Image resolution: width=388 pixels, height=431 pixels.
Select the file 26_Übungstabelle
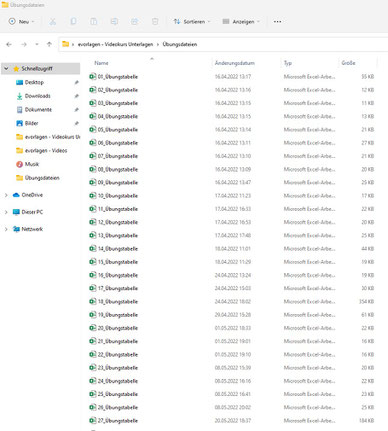118,407
